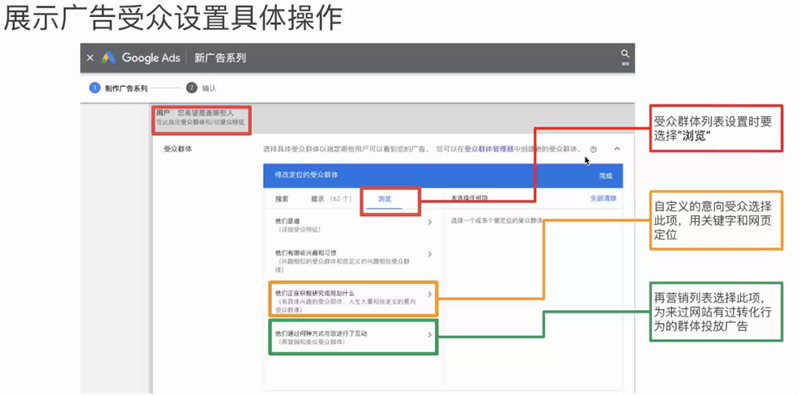Open the search magnifier icon in header
Screen dimensions: 800x395
[x=624, y=54]
